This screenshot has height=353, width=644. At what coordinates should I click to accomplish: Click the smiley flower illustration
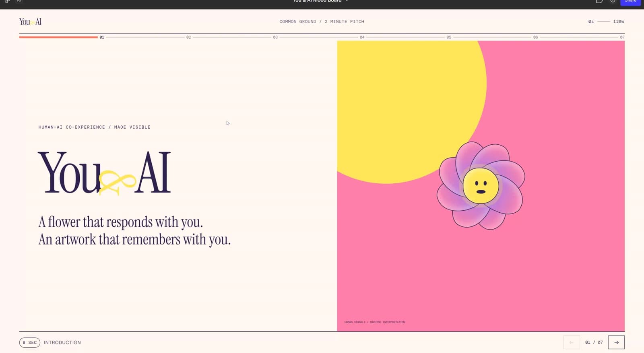[x=481, y=185]
